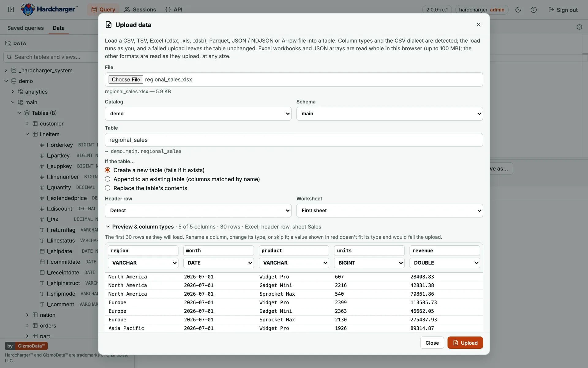Toggle the sidebar collapse icon

11,10
